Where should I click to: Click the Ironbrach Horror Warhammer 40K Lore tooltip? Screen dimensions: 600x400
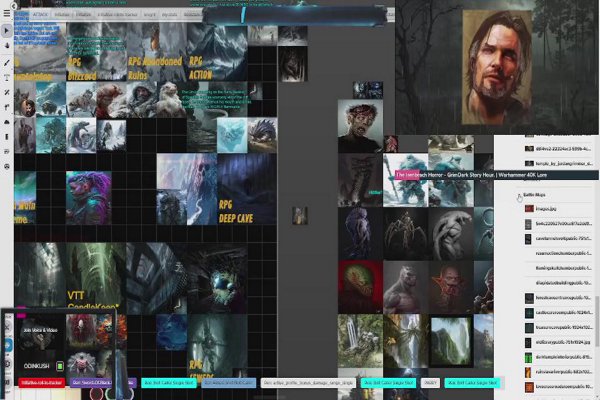tap(497, 175)
